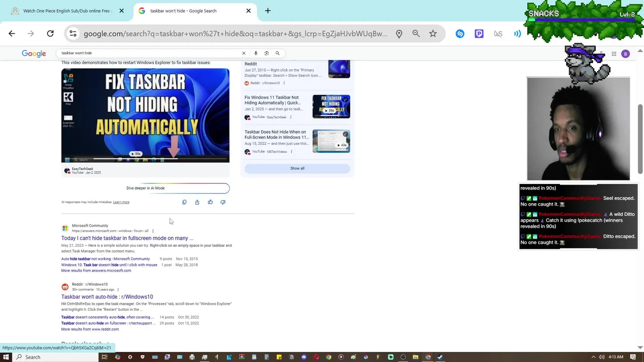The image size is (644, 362).
Task: Give thumbs up to AI overview
Action: [210, 202]
